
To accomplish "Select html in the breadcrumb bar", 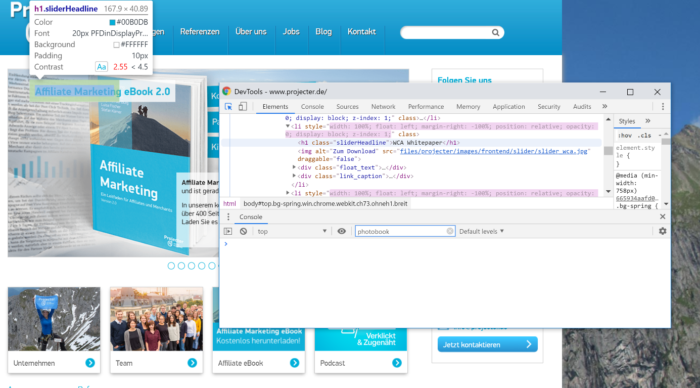I will (229, 204).
